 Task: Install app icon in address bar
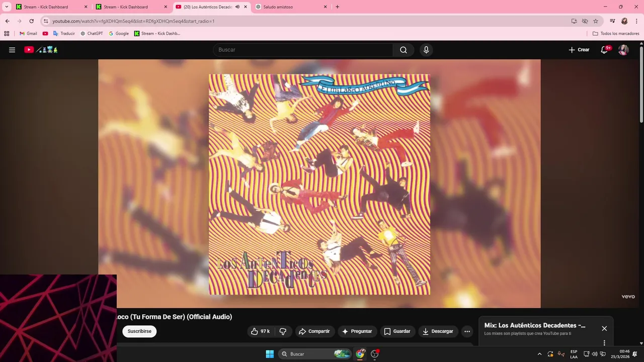(x=574, y=21)
